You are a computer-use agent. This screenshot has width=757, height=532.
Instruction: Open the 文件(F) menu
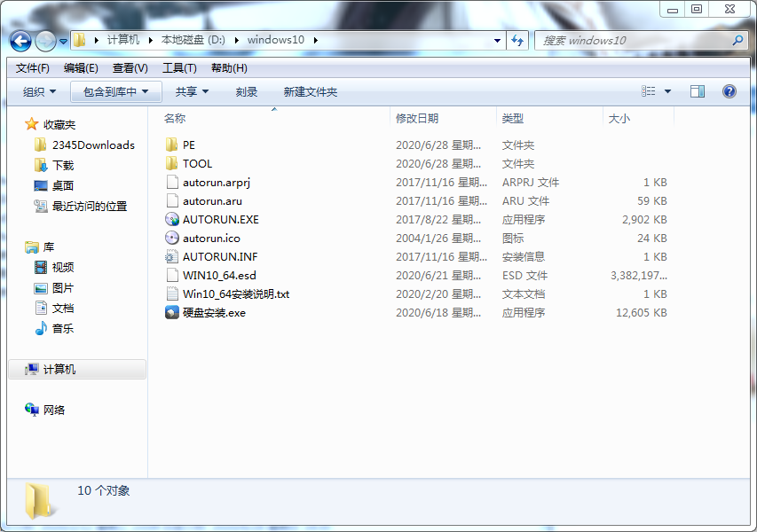pos(32,68)
